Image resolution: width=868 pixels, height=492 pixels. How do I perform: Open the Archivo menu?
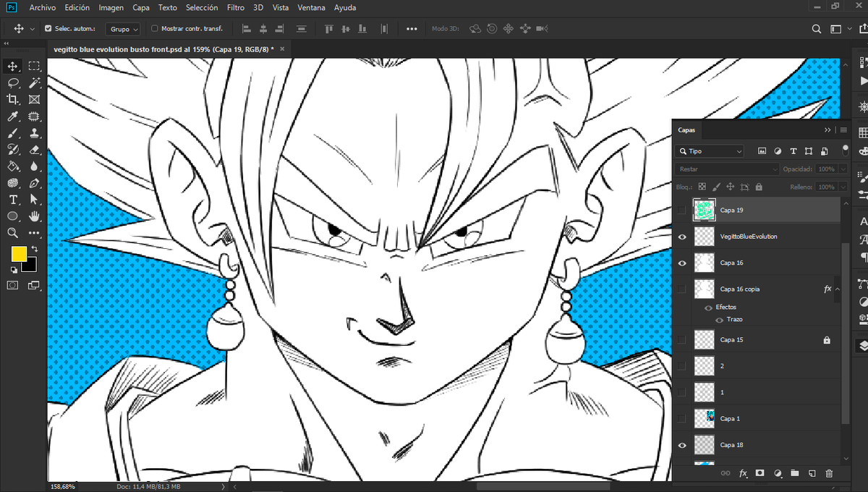click(x=43, y=7)
